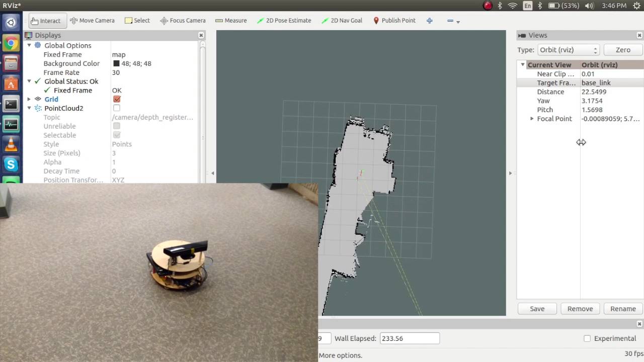Save the current view

tap(537, 309)
